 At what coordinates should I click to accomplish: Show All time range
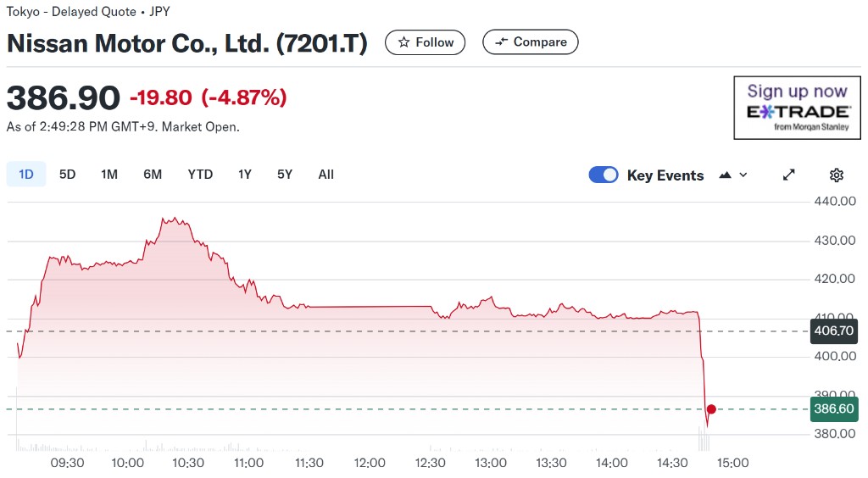(326, 175)
